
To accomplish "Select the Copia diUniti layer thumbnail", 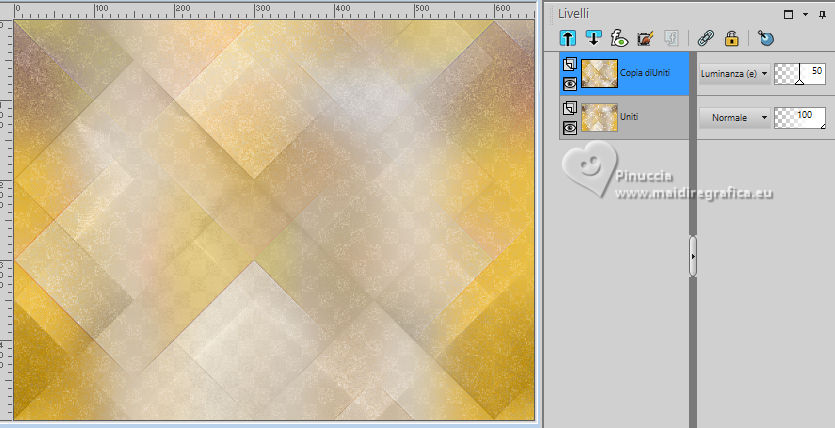I will [600, 73].
